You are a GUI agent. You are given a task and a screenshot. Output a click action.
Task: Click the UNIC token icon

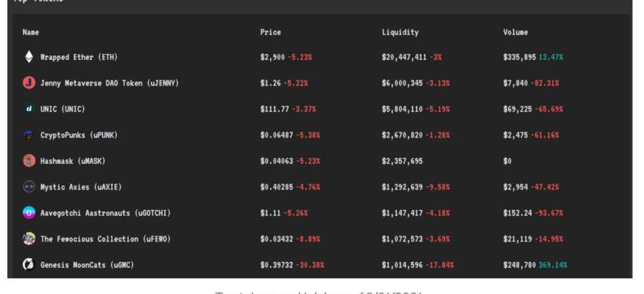[29, 109]
